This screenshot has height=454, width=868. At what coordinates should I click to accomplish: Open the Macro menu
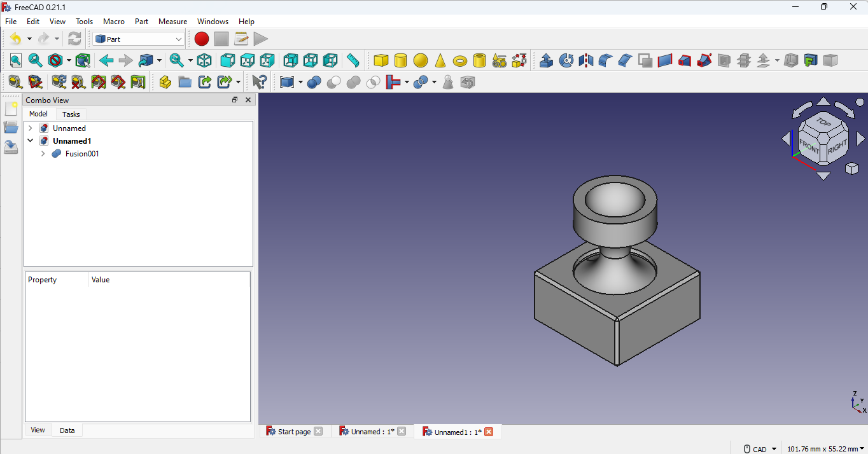114,22
